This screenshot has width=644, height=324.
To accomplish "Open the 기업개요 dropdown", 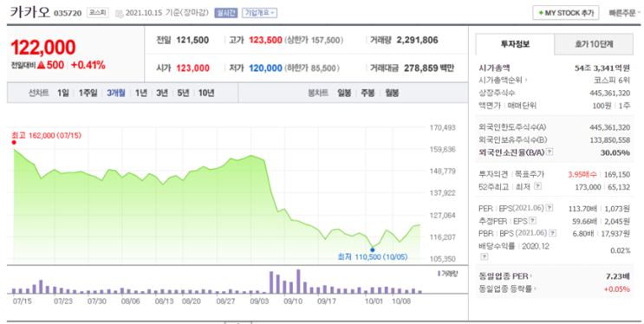I will point(259,13).
